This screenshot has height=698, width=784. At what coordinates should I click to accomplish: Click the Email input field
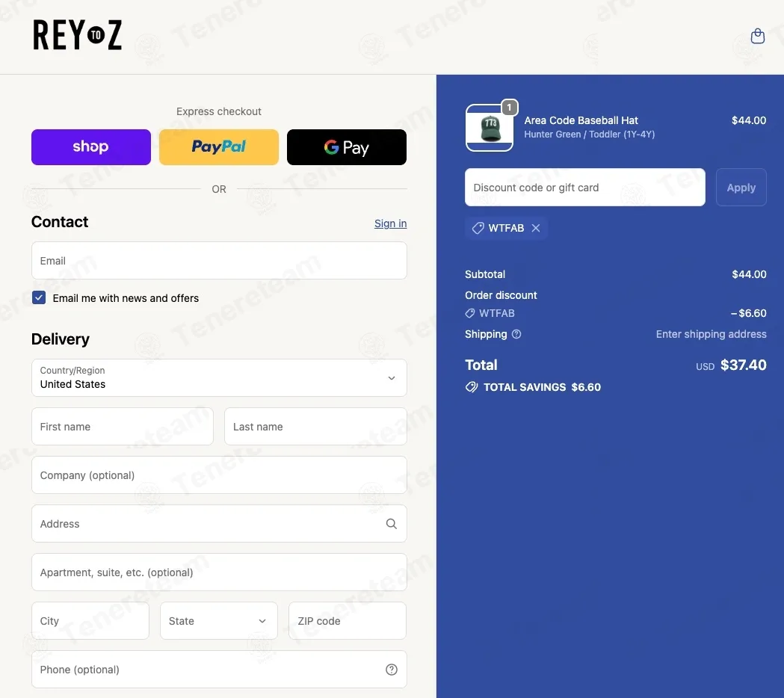click(219, 261)
